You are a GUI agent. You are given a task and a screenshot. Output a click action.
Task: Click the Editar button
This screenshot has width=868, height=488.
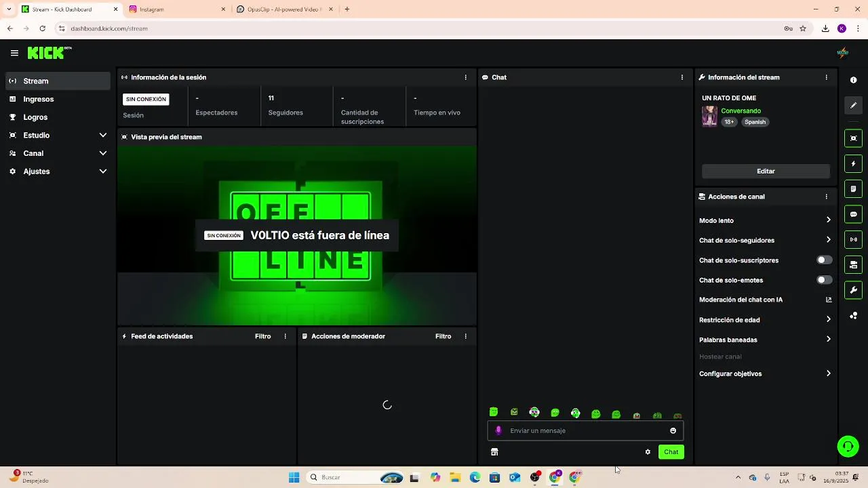[x=766, y=171]
